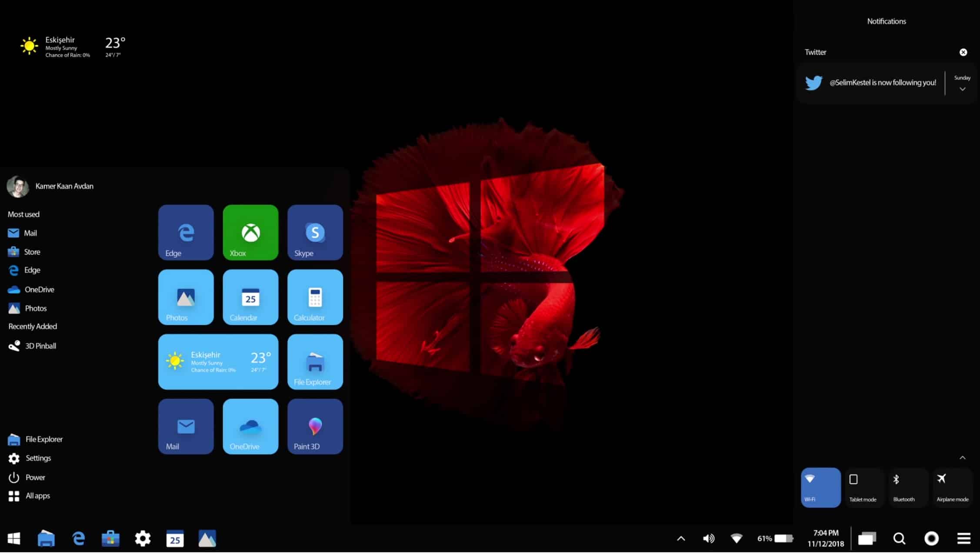Open the Mail tile

point(186,426)
